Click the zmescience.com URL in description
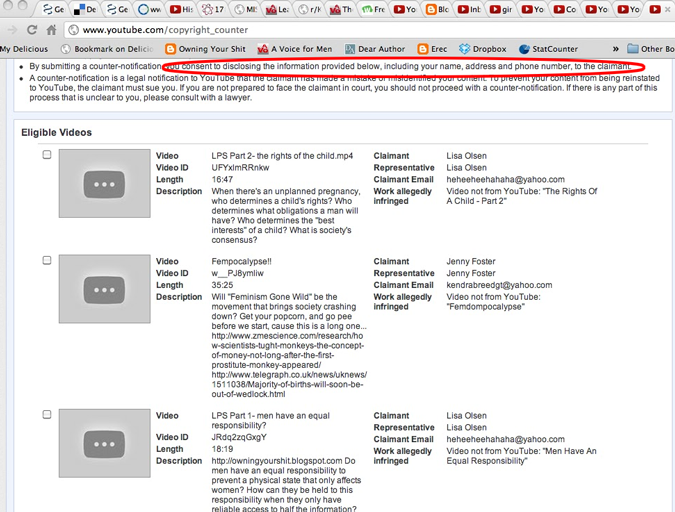675x512 pixels. (x=288, y=350)
